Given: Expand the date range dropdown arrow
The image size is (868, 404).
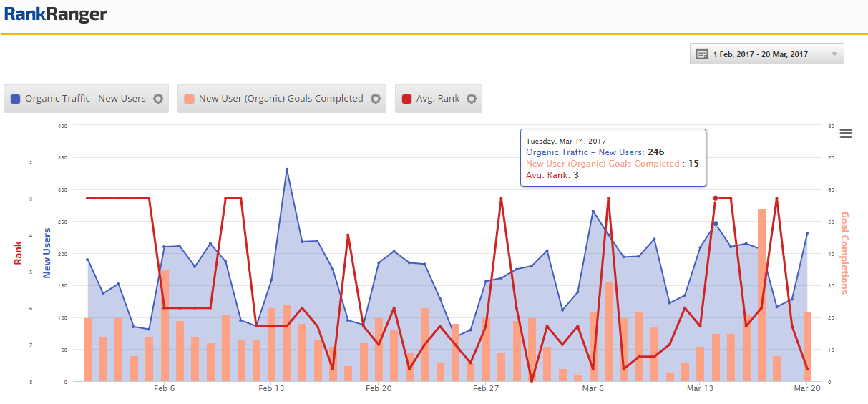Looking at the screenshot, I should pos(834,54).
